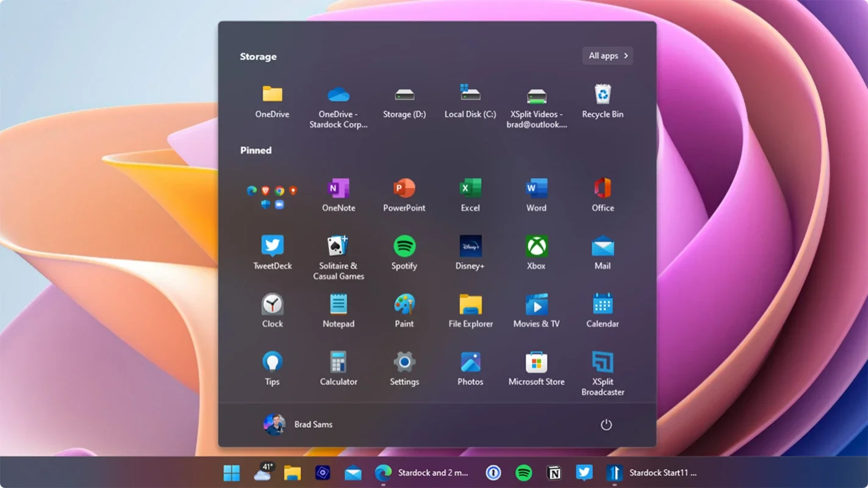This screenshot has width=868, height=488.
Task: Launch OneNote from pinned apps
Action: [339, 195]
